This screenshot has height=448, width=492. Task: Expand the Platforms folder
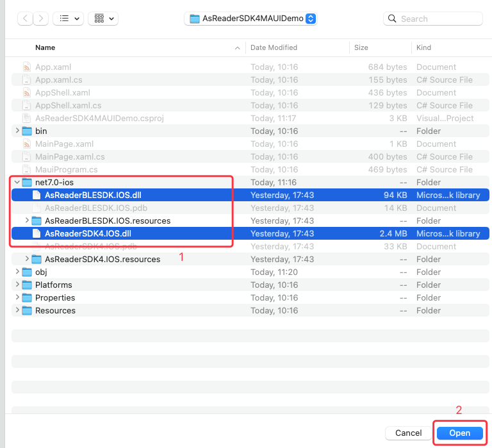click(17, 285)
